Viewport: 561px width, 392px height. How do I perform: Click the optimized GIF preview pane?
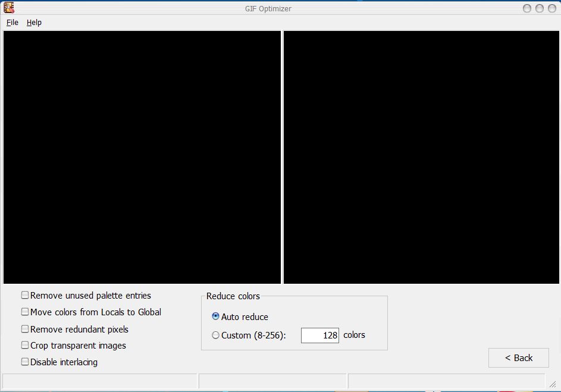421,156
